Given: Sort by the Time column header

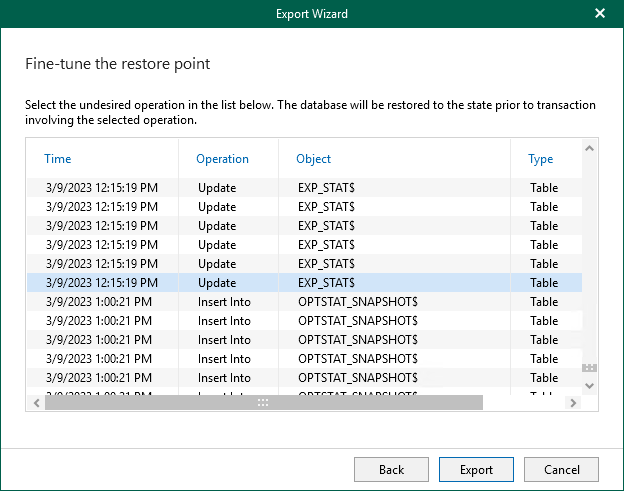Looking at the screenshot, I should (x=58, y=159).
